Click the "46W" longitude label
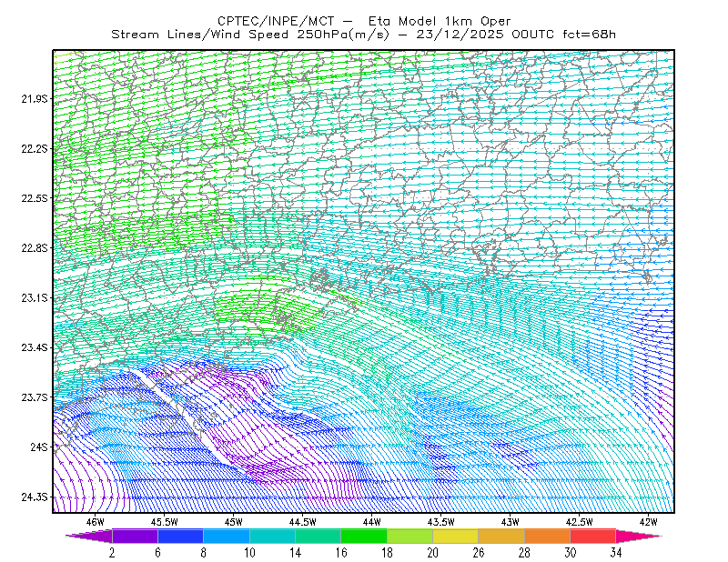The image size is (728, 562). point(96,522)
